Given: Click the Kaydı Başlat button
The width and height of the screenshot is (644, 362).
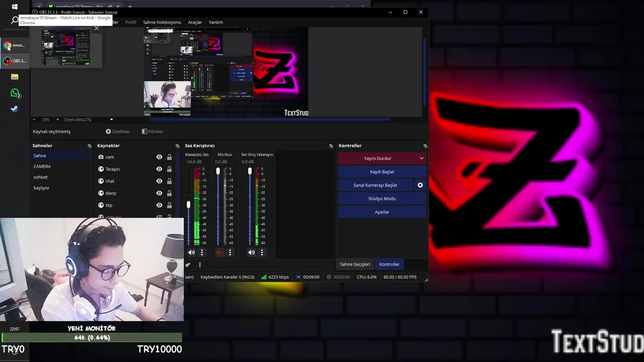Looking at the screenshot, I should [x=382, y=172].
